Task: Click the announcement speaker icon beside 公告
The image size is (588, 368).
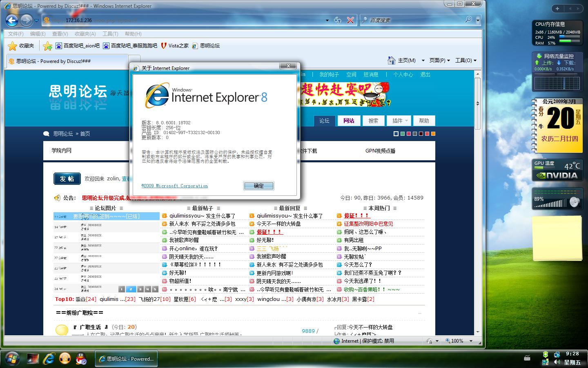Action: (57, 198)
